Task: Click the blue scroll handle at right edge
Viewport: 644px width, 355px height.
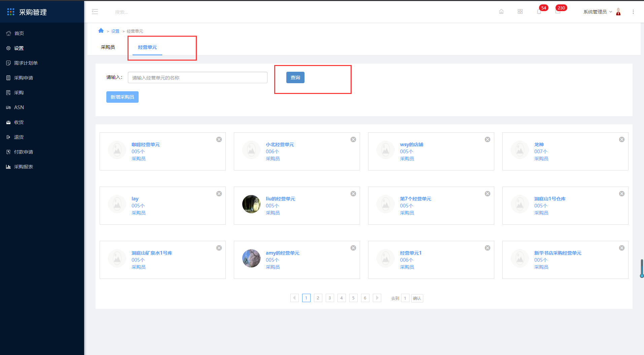Action: (x=642, y=268)
